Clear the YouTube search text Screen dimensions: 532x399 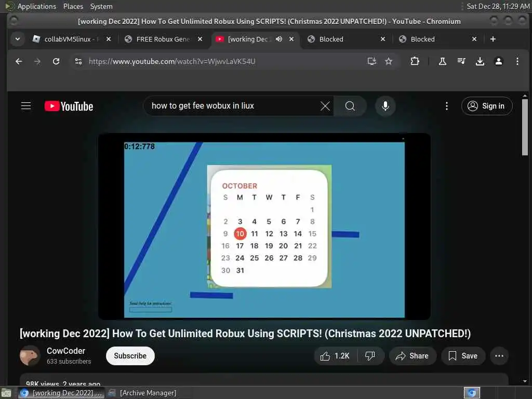(x=325, y=106)
